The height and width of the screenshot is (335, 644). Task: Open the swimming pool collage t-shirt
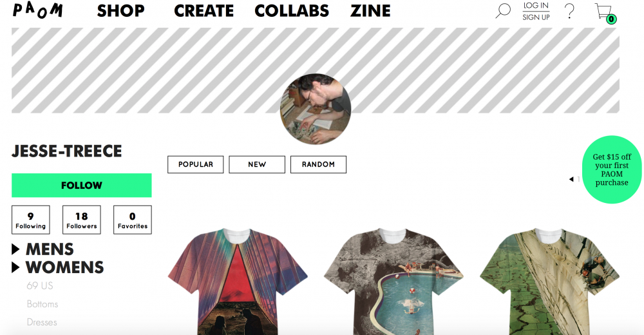point(393,282)
